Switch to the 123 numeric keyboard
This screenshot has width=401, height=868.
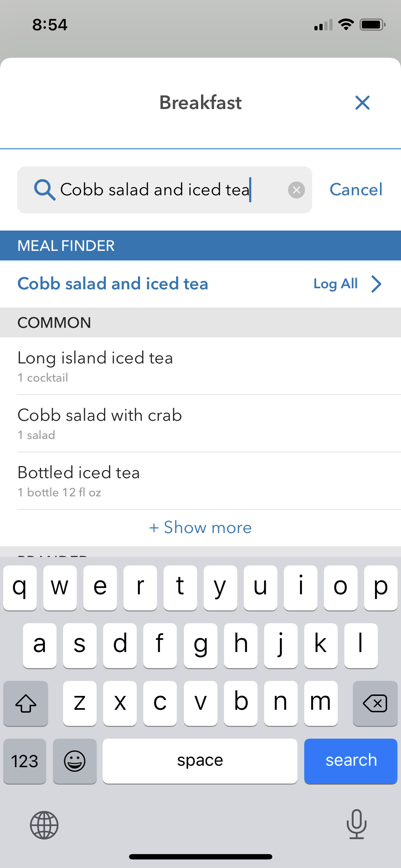25,761
